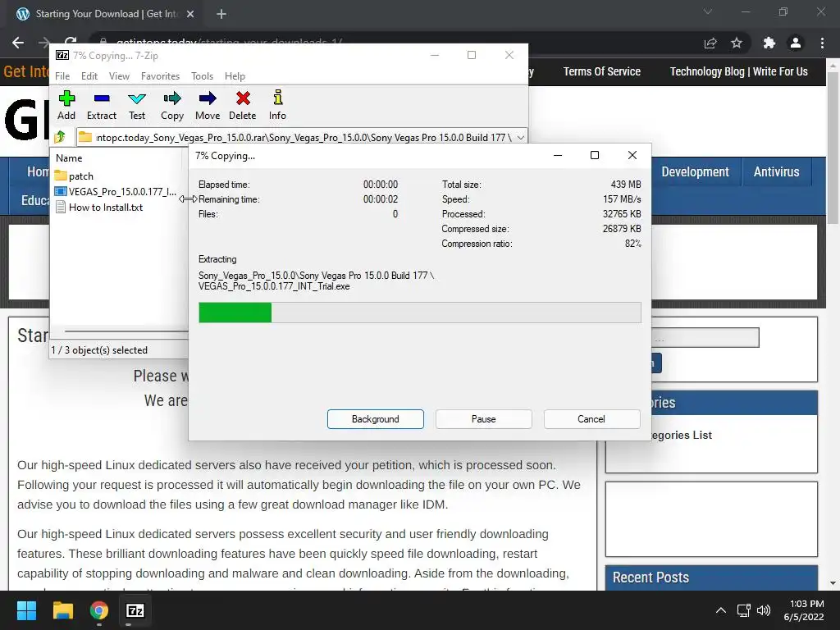The height and width of the screenshot is (630, 840).
Task: Maximize the Copying dialog
Action: (595, 155)
